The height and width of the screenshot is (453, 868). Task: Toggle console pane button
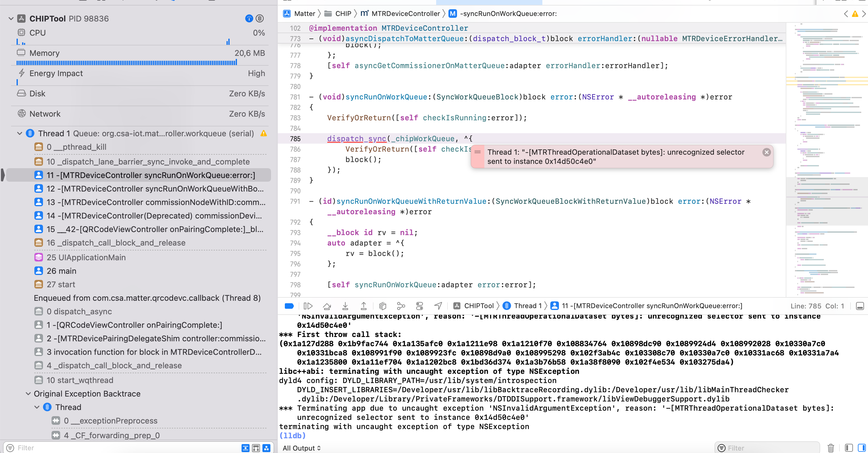pyautogui.click(x=862, y=448)
